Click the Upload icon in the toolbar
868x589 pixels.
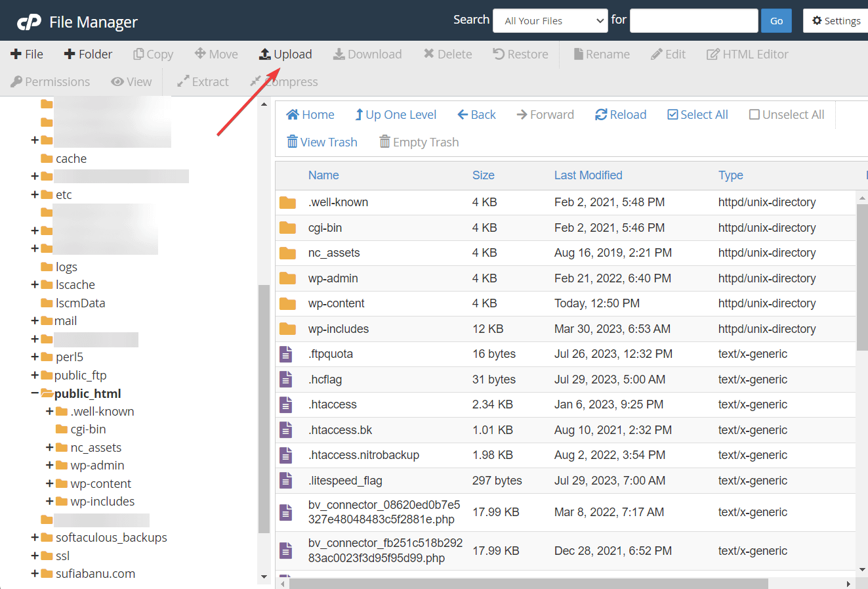coord(285,54)
